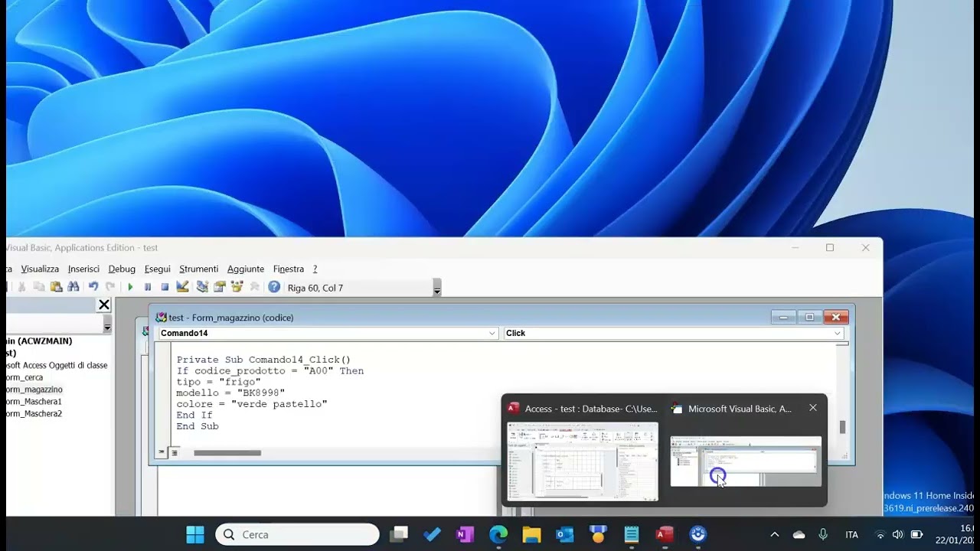Open Find with the binoculars icon
The height and width of the screenshot is (551, 980).
73,287
